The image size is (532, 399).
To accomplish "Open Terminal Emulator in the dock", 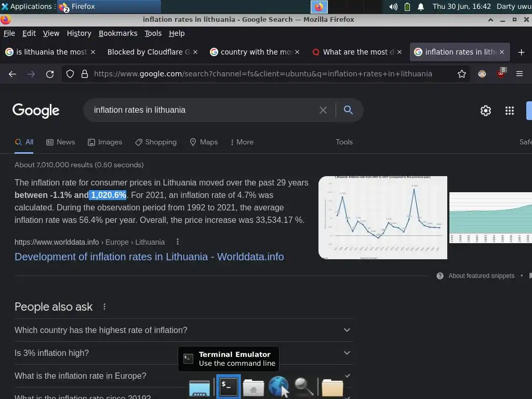I will [228, 387].
